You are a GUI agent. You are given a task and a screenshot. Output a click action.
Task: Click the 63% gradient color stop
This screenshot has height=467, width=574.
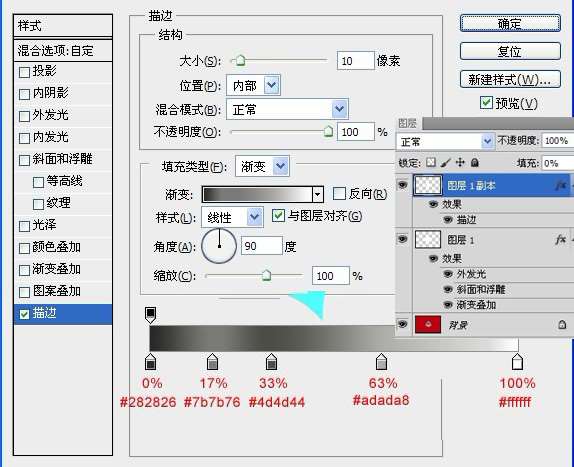(381, 362)
